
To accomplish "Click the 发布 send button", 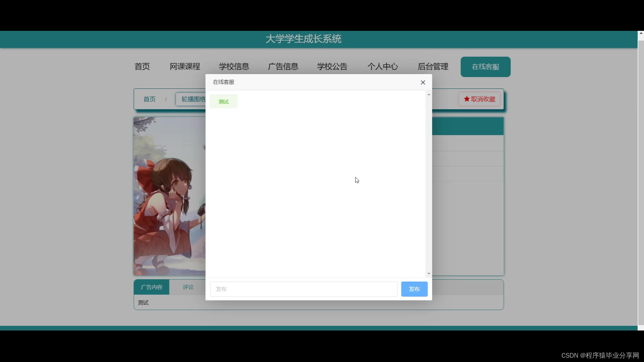I will coord(414,289).
